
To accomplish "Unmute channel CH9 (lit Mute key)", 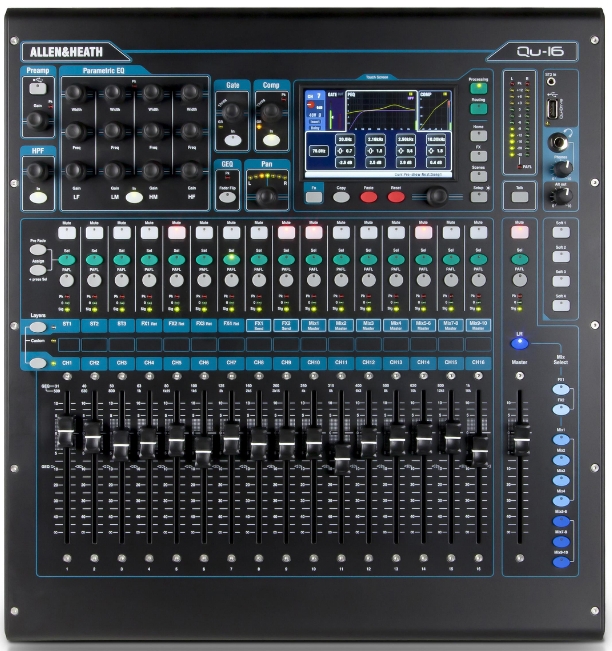I will coord(286,232).
